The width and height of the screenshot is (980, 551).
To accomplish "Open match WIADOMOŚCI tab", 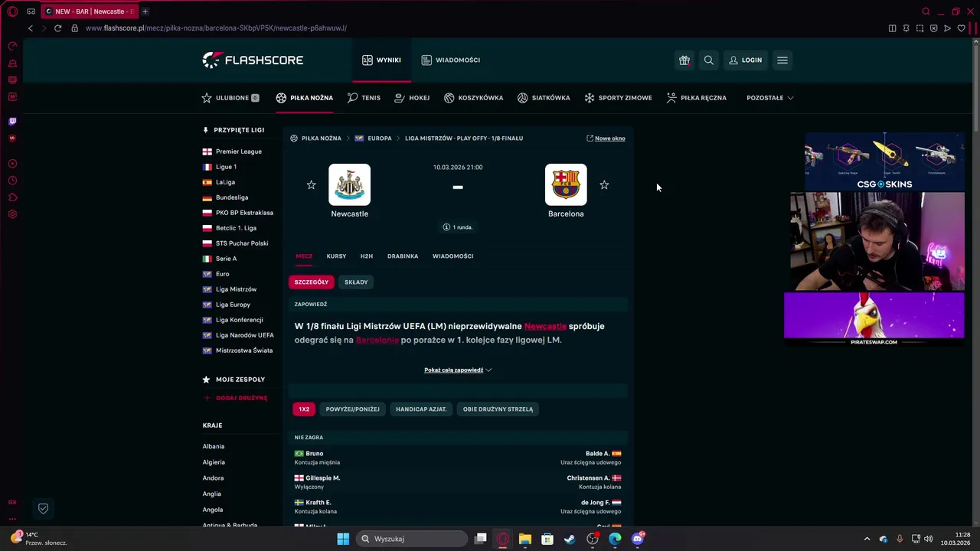I will tap(452, 256).
